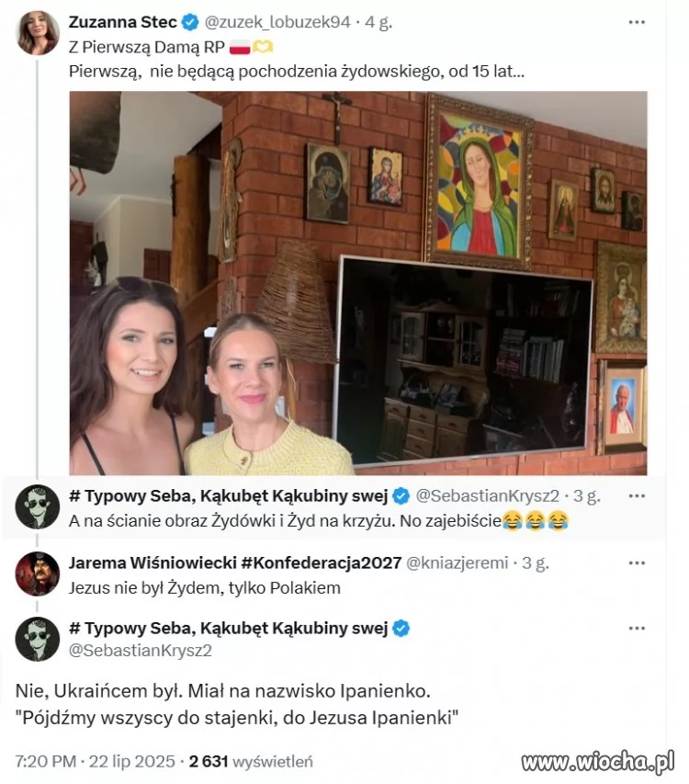The width and height of the screenshot is (689, 784).
Task: Click the Jarema Wiśniowiecki profile avatar
Action: click(x=38, y=574)
